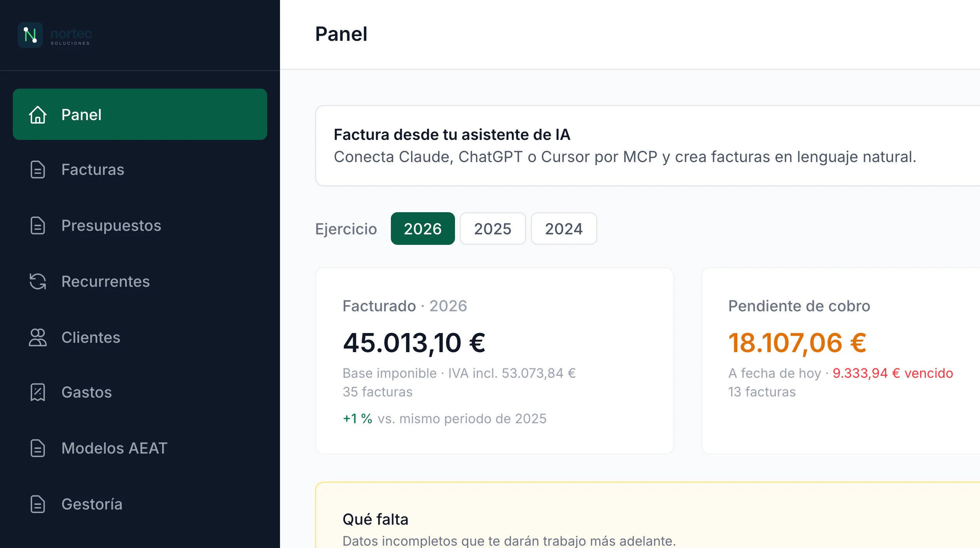Open the Clientes section

[x=140, y=337]
